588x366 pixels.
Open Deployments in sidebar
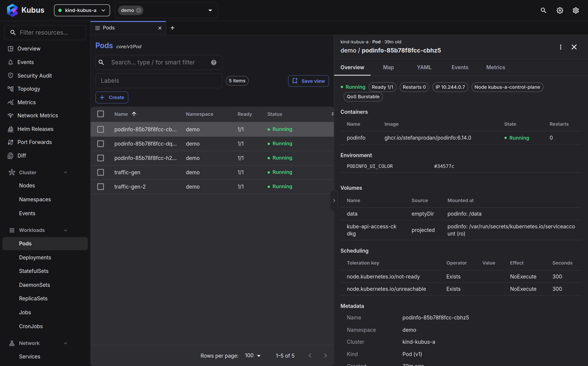tap(45, 258)
